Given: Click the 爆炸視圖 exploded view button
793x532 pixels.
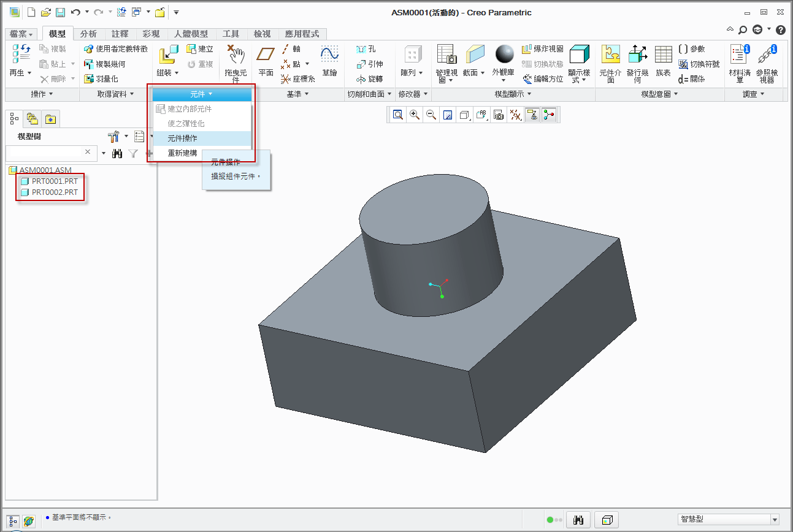Looking at the screenshot, I should pos(542,48).
